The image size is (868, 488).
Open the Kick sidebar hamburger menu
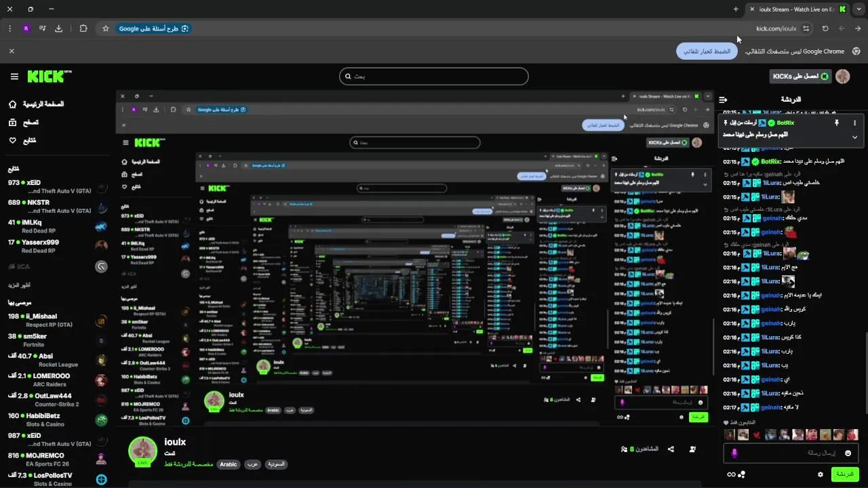[x=14, y=77]
